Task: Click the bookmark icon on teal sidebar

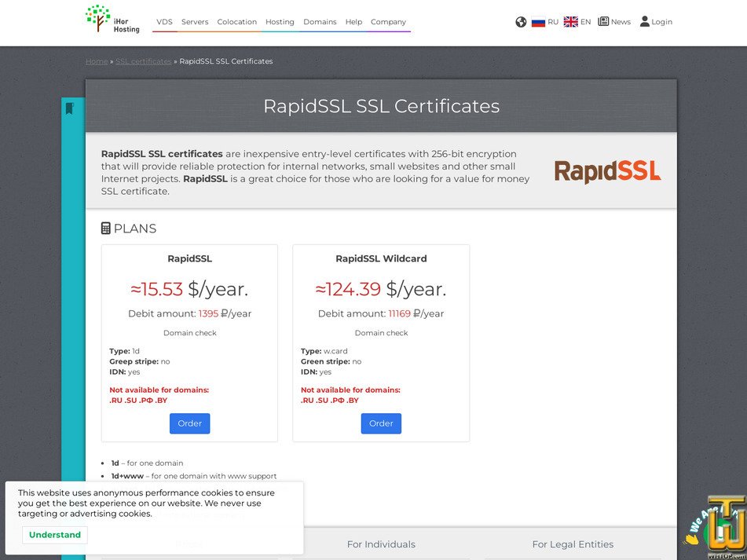Action: tap(70, 108)
